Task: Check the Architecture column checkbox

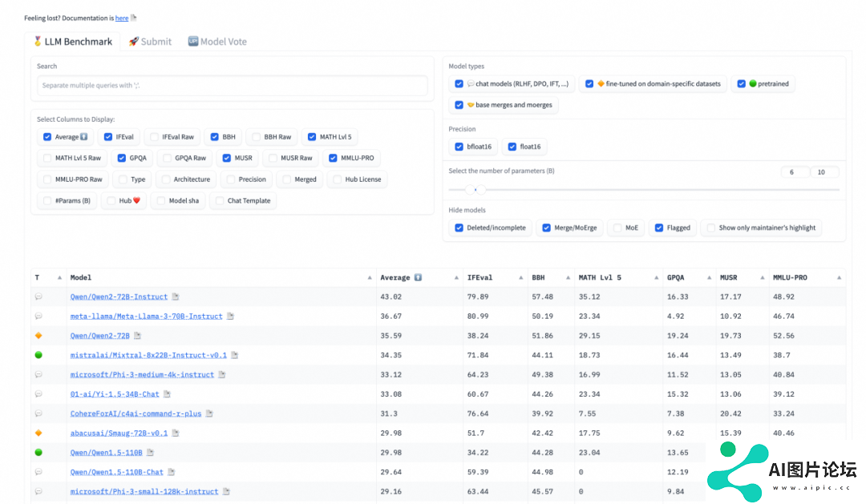Action: [x=166, y=179]
